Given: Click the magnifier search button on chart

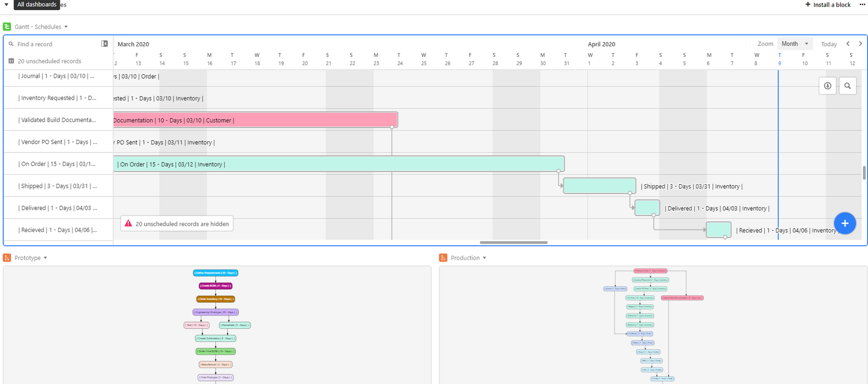Looking at the screenshot, I should [x=847, y=86].
